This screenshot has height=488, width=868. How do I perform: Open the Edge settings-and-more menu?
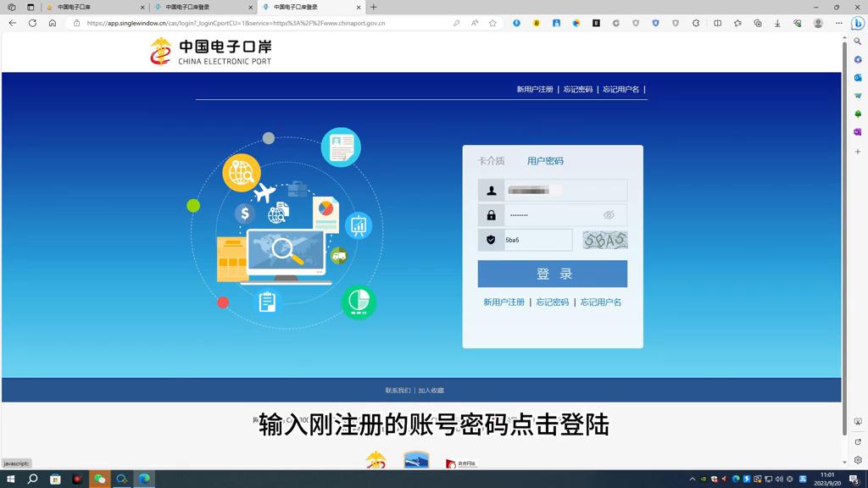click(839, 23)
